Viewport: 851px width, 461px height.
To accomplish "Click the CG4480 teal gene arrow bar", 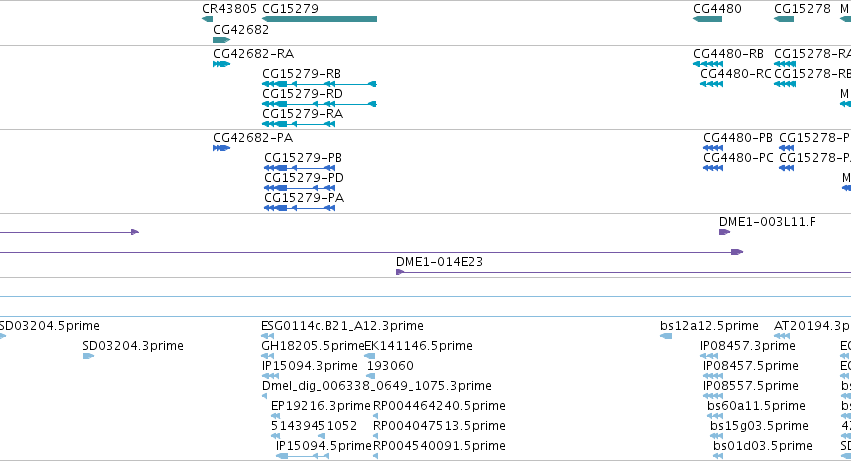I will 707,19.
